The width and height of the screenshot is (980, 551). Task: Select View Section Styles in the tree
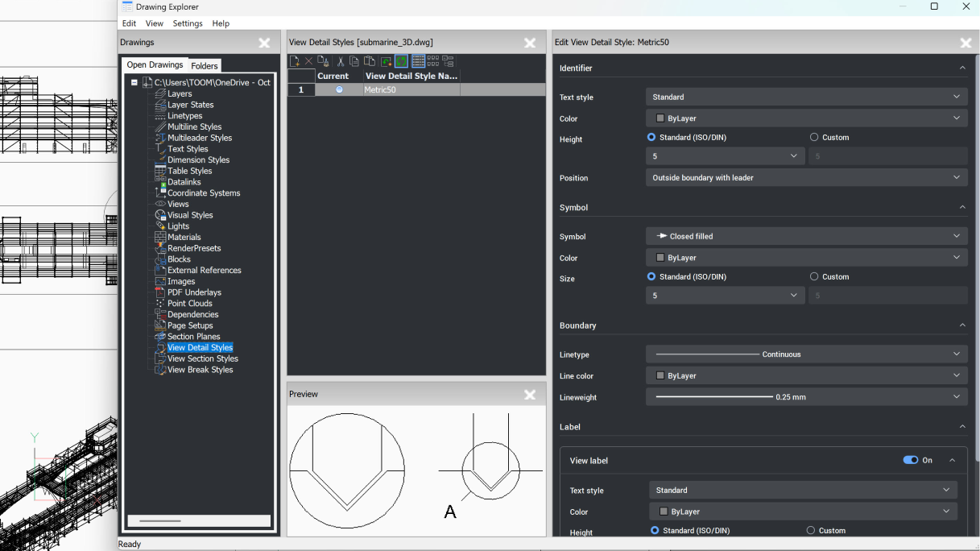203,359
